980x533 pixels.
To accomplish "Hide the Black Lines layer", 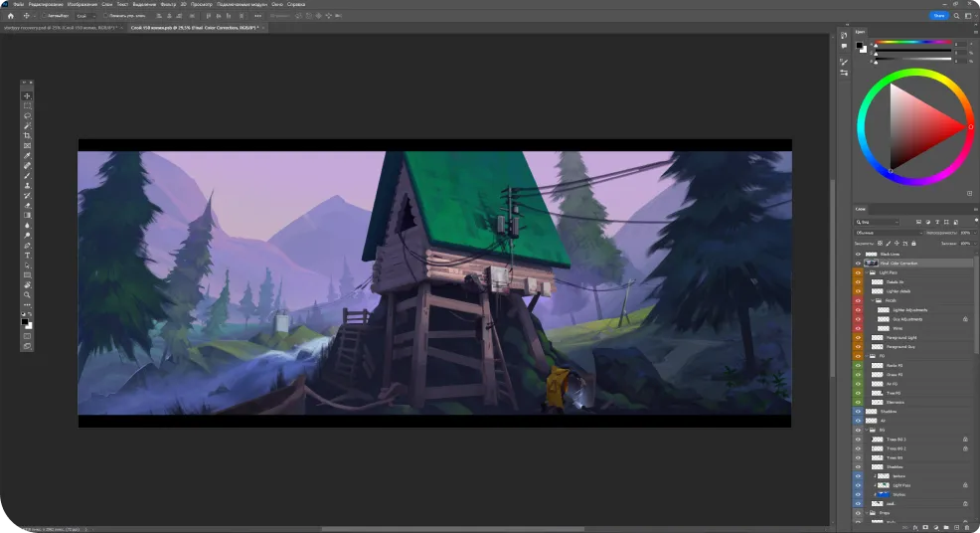I will coord(858,255).
